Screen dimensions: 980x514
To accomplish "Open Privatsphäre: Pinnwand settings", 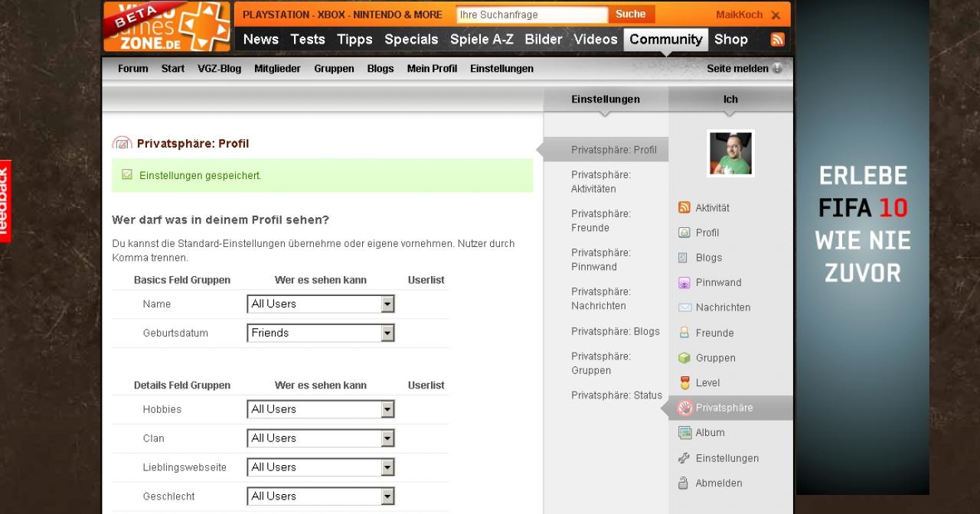I will pos(601,260).
